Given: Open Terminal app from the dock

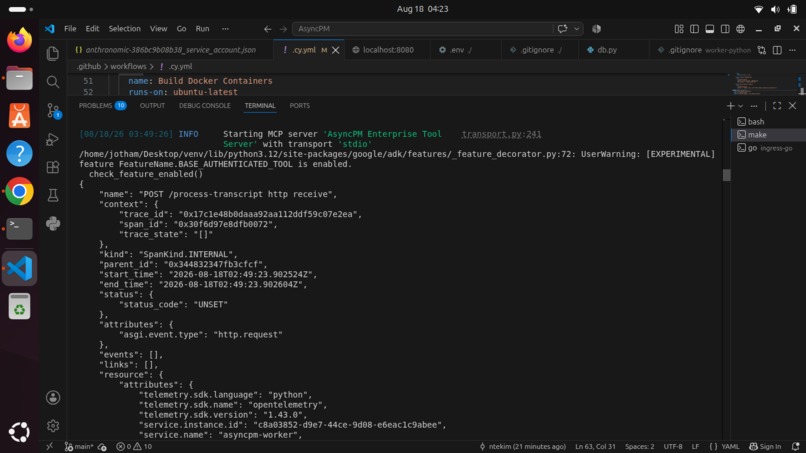Looking at the screenshot, I should [x=19, y=228].
